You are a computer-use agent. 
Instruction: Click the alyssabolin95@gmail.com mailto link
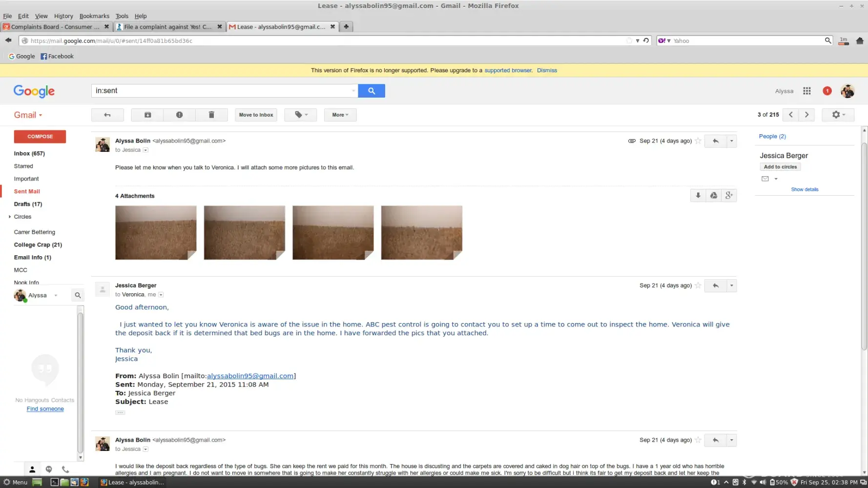coord(250,376)
